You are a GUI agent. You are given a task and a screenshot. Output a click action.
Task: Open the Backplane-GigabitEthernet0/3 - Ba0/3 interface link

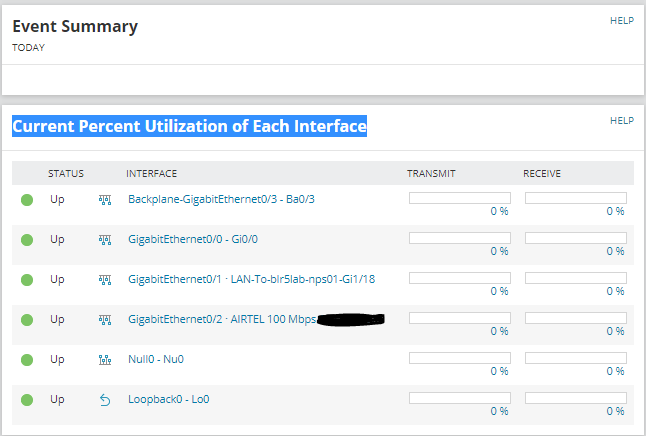pos(221,199)
